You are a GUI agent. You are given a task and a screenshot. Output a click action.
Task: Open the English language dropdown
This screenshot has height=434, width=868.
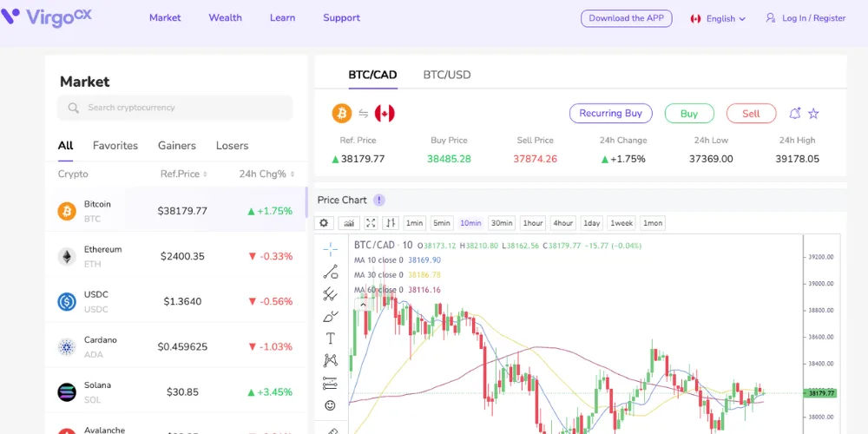[719, 18]
